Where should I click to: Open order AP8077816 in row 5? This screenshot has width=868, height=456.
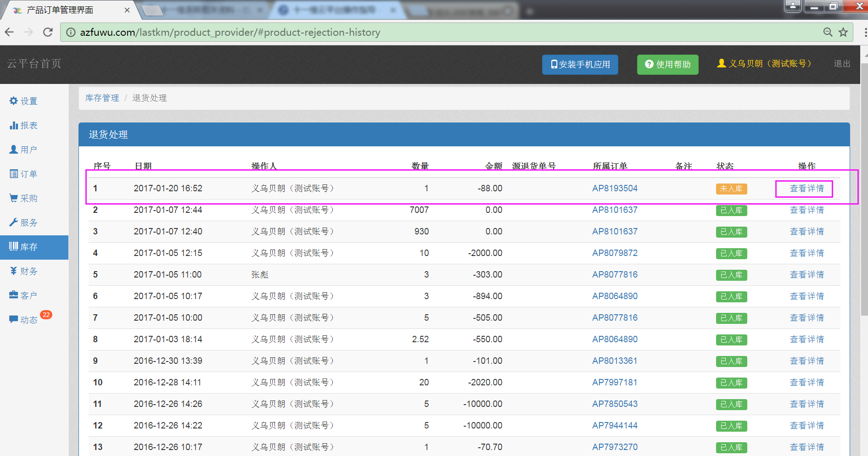[x=615, y=275]
